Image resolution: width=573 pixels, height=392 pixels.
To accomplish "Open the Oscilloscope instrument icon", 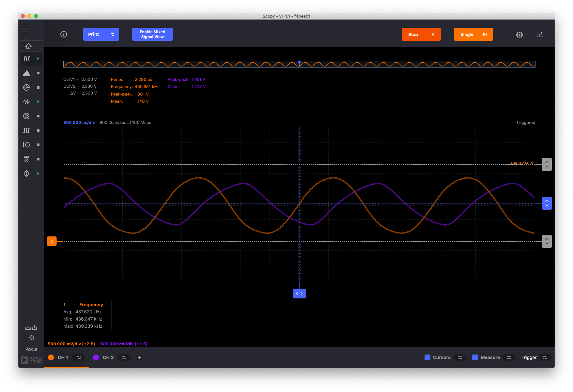I will (x=26, y=59).
